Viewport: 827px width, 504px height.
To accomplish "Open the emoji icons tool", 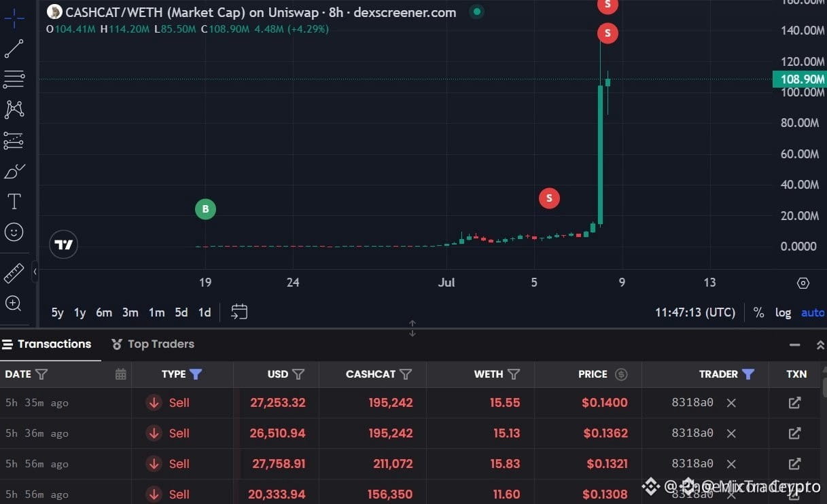I will [14, 232].
